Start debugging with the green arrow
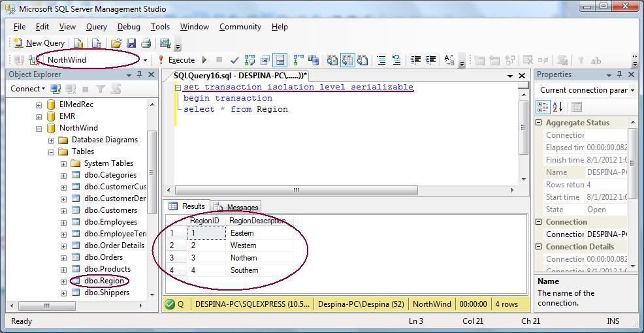 (x=204, y=60)
